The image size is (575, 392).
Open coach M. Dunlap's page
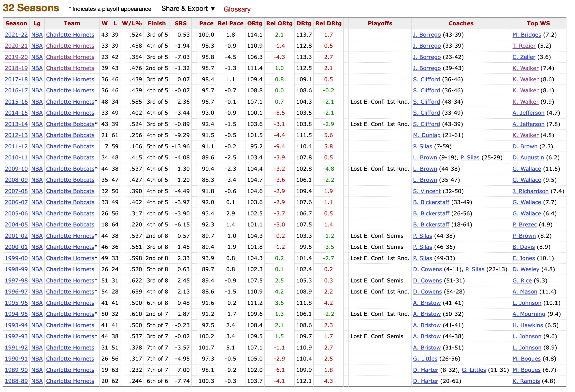point(427,135)
